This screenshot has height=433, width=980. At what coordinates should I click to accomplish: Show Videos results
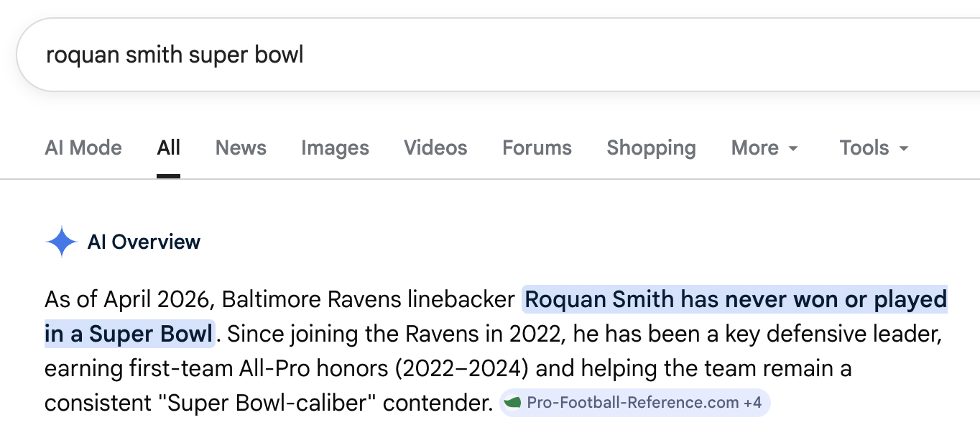pos(435,148)
